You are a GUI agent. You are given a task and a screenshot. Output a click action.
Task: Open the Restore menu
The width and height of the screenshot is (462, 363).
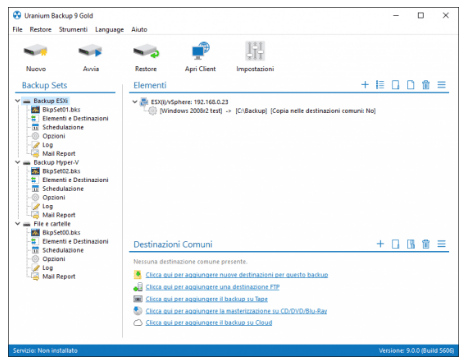(x=40, y=29)
